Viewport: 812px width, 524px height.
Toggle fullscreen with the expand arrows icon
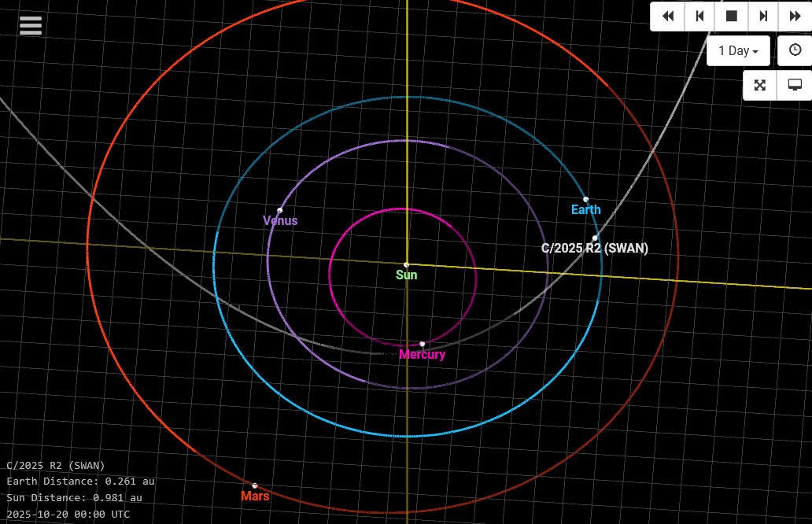[x=760, y=85]
